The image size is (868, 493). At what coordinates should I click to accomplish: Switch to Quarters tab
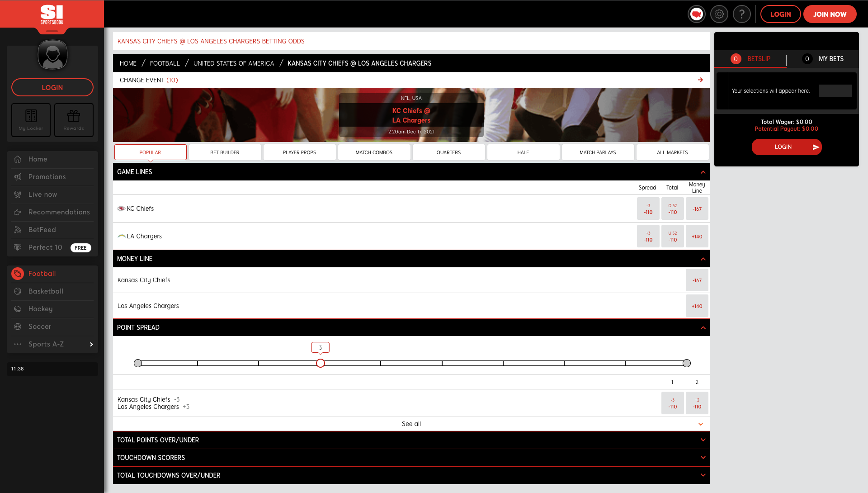tap(448, 152)
